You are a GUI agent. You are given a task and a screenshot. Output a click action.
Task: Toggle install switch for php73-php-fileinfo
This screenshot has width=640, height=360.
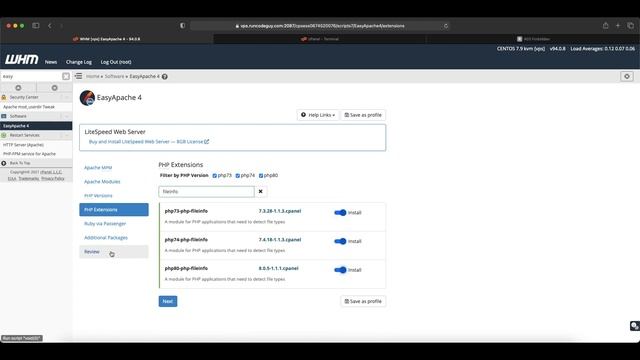click(340, 213)
